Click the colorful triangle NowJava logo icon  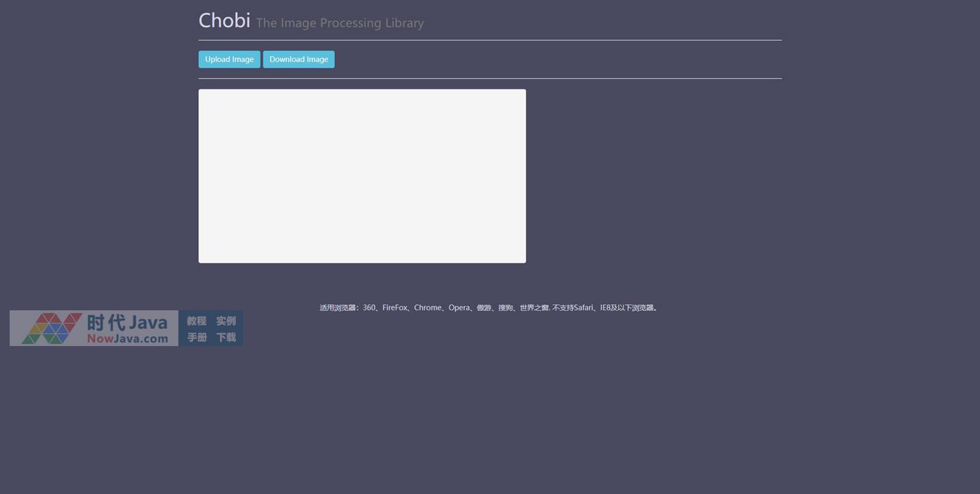52,328
